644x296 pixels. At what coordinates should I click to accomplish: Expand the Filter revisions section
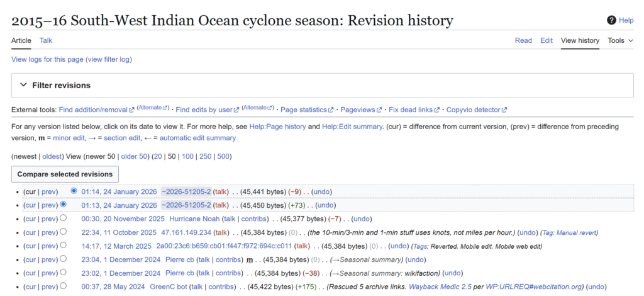coord(24,85)
